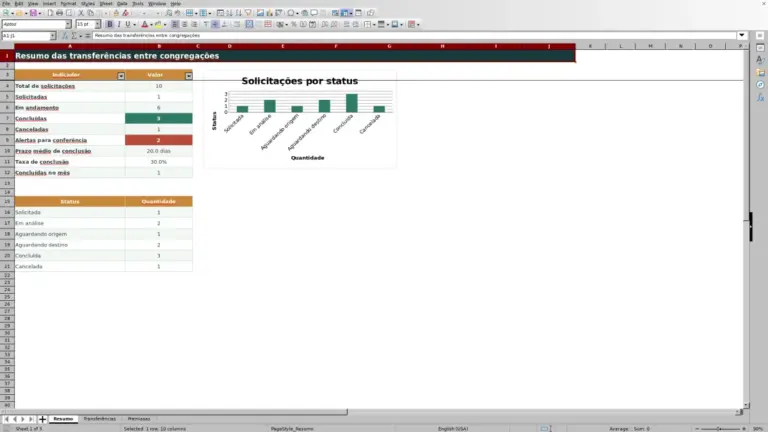Click the Merge and Center Cells icon
Image resolution: width=768 pixels, height=432 pixels.
coord(249,24)
